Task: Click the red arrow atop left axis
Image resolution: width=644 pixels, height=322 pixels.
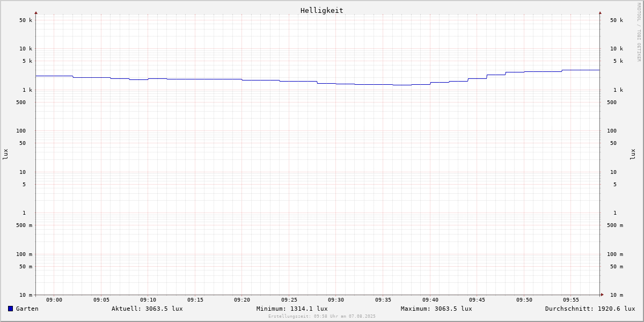Action: coord(36,12)
